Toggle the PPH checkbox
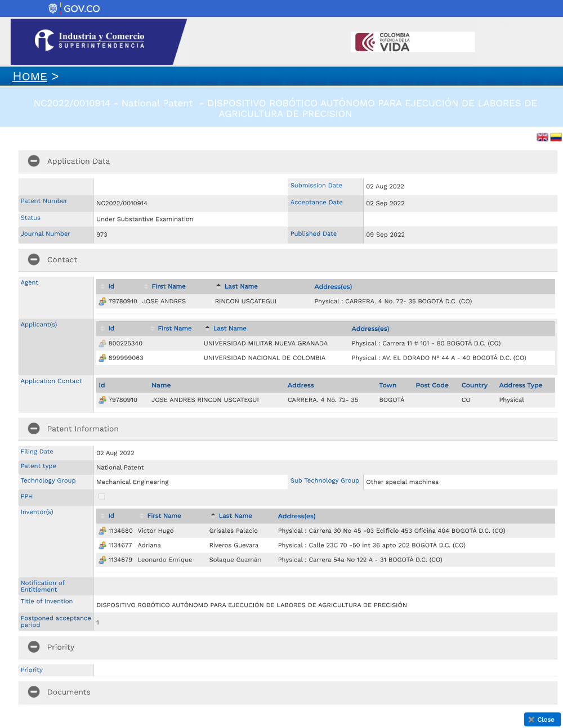The width and height of the screenshot is (563, 728). [102, 496]
